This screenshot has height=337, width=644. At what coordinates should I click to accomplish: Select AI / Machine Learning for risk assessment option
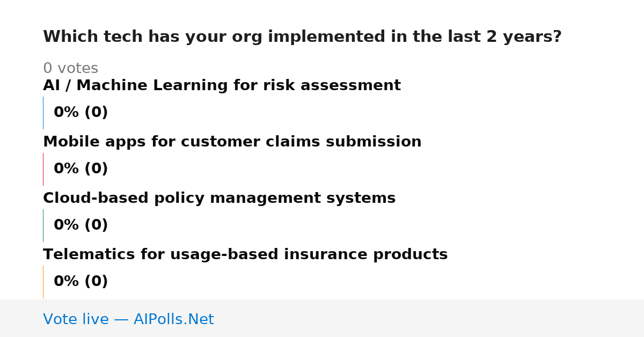pos(222,86)
